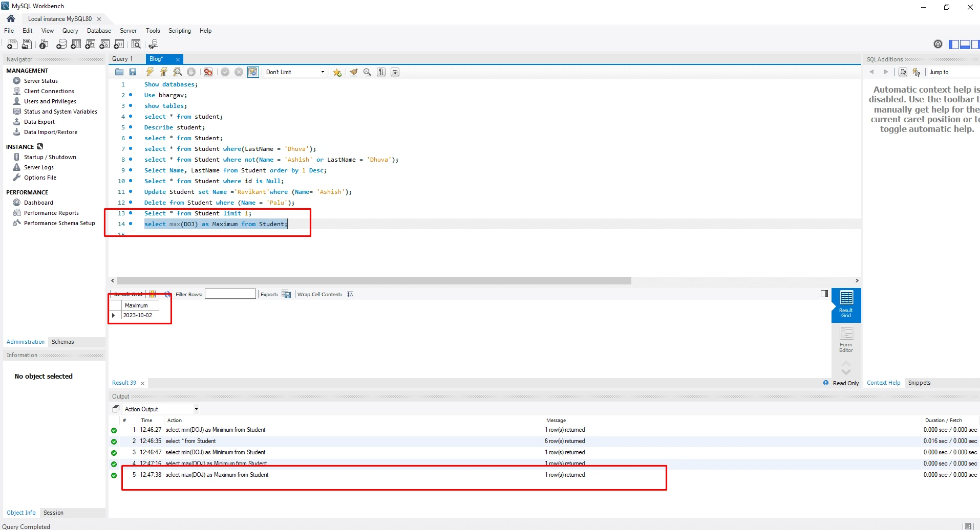Expand the Action Output dropdown
Viewport: 980px width, 530px height.
tap(196, 409)
